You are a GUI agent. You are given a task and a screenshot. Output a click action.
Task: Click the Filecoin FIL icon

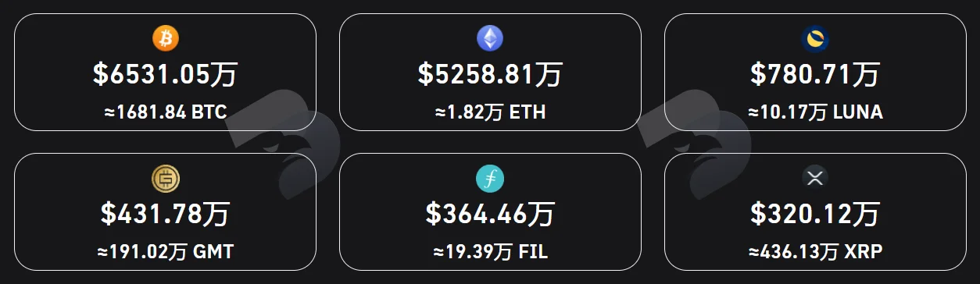[490, 179]
